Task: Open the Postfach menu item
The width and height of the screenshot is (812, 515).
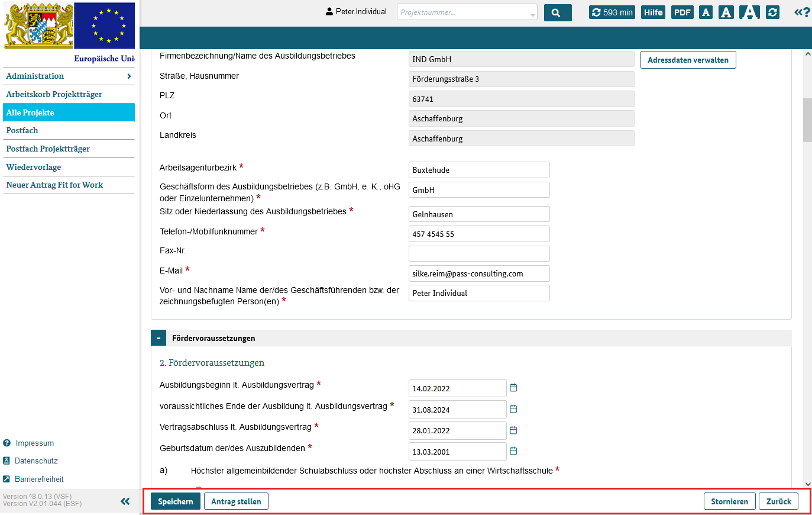Action: coord(69,130)
